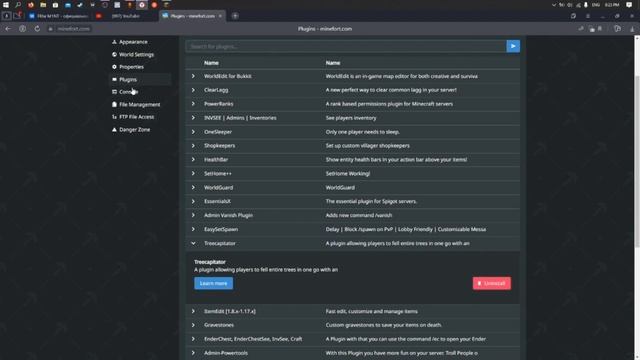The height and width of the screenshot is (360, 640).
Task: Expand the SetHome++ plugin row
Action: pyautogui.click(x=193, y=173)
